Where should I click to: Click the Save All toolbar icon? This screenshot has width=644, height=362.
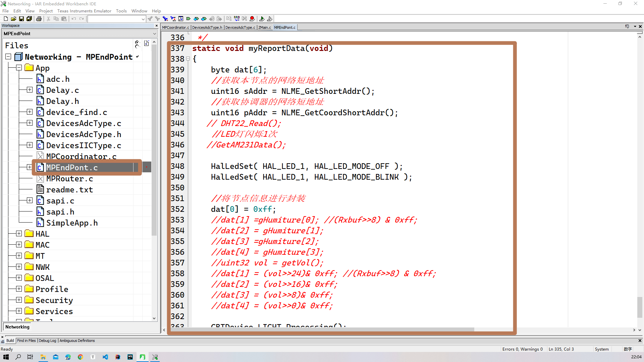point(29,19)
